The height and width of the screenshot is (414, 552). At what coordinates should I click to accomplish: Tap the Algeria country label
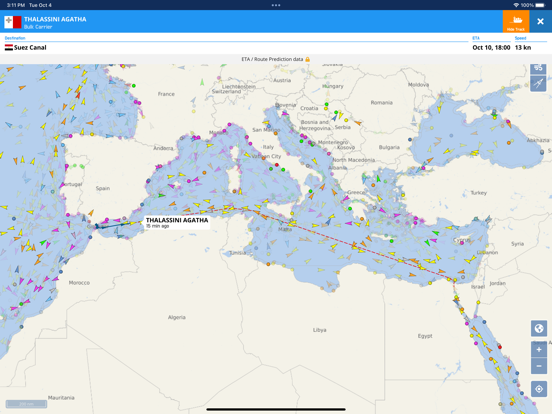(x=177, y=317)
